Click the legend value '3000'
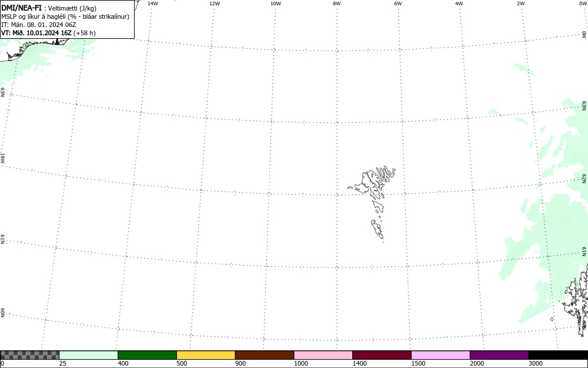Image resolution: width=588 pixels, height=368 pixels. (x=536, y=363)
